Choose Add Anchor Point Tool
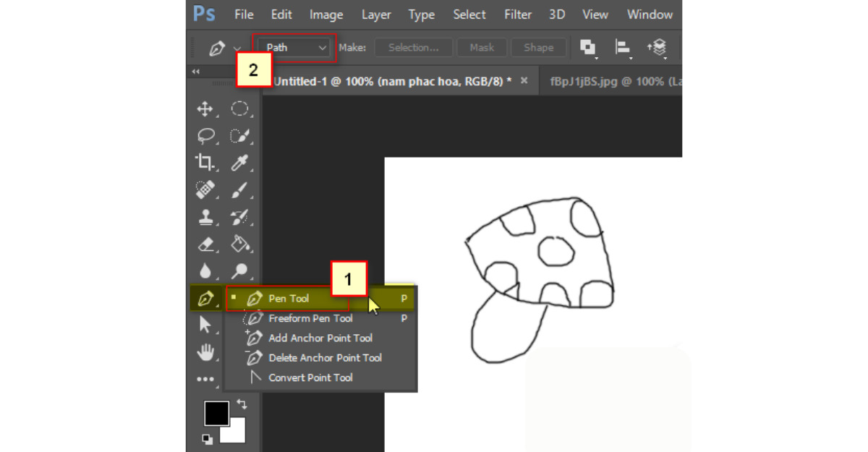This screenshot has height=452, width=868. coord(319,338)
